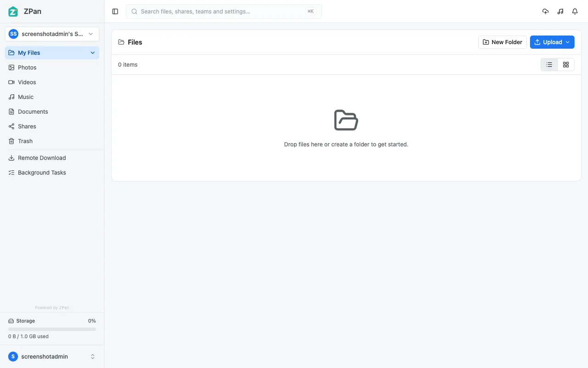This screenshot has height=368, width=588.
Task: Create a New Folder
Action: (x=502, y=42)
